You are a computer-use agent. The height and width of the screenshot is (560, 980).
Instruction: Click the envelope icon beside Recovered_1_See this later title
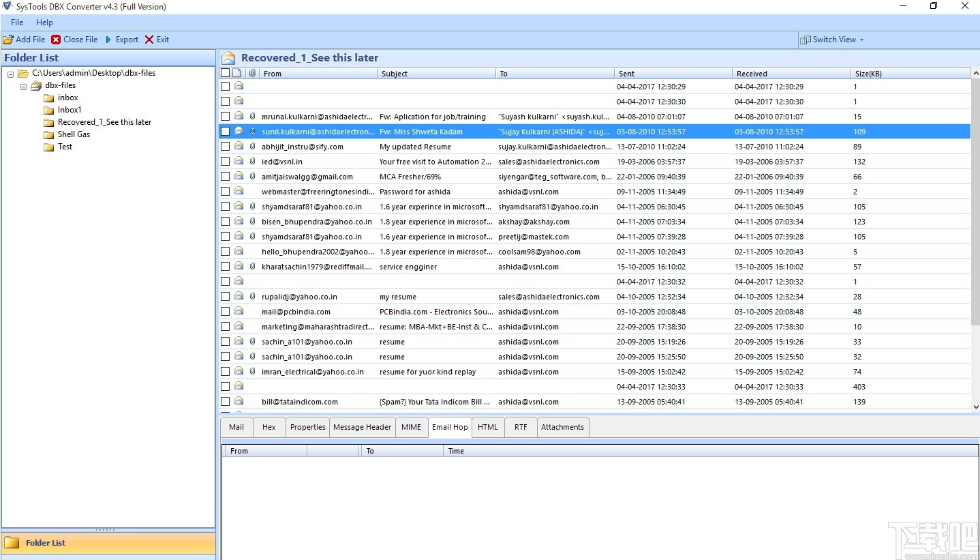228,57
